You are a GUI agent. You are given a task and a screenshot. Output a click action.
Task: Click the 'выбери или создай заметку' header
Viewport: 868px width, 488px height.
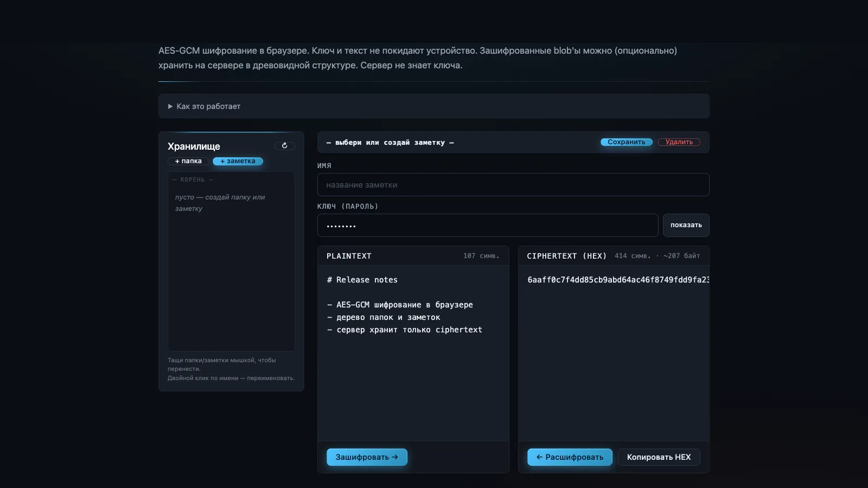coord(390,143)
